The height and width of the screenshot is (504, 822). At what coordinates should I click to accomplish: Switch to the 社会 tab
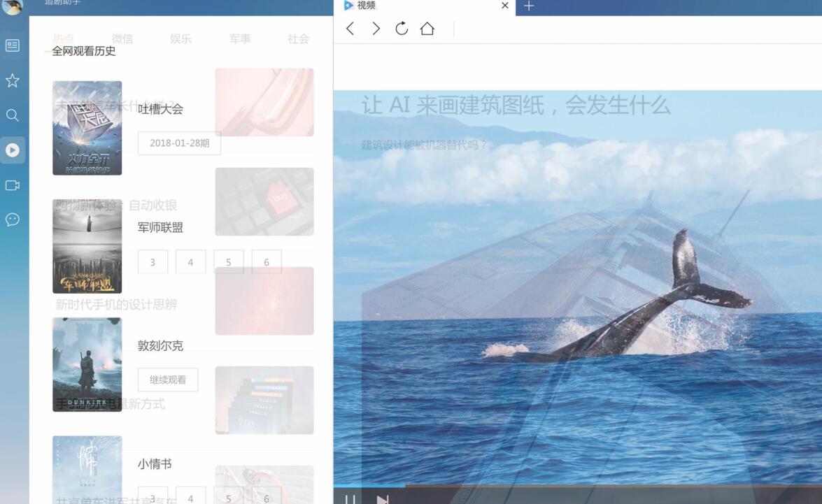[x=298, y=38]
